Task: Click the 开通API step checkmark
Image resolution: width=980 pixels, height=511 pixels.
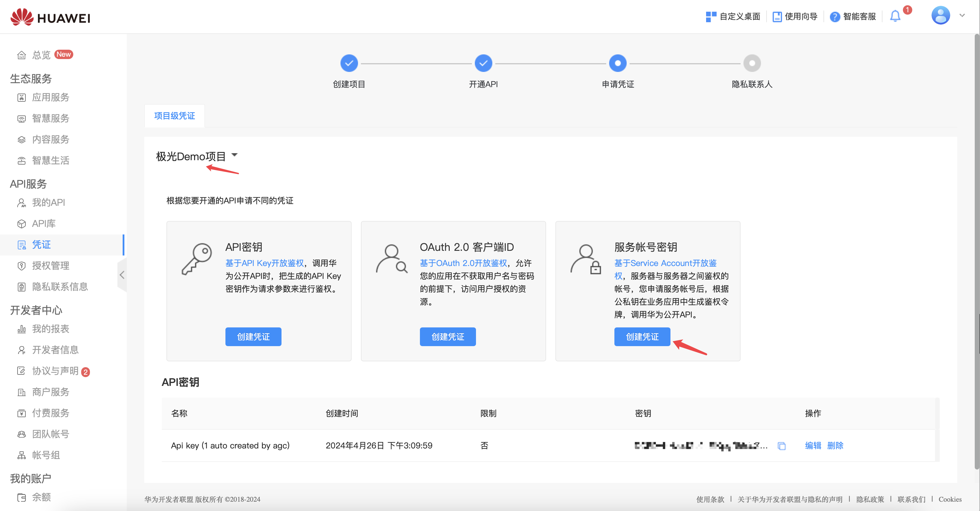Action: (x=483, y=63)
